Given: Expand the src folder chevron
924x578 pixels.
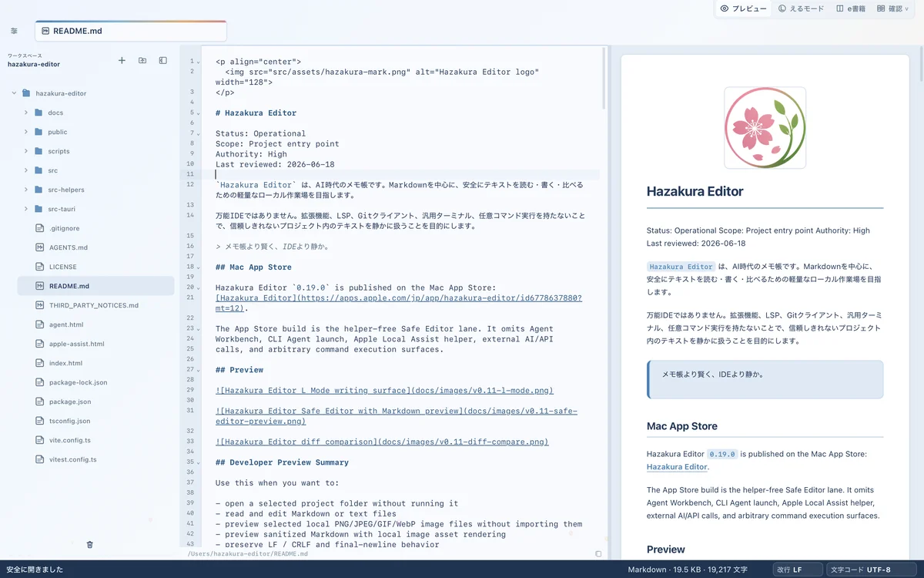Looking at the screenshot, I should point(26,170).
